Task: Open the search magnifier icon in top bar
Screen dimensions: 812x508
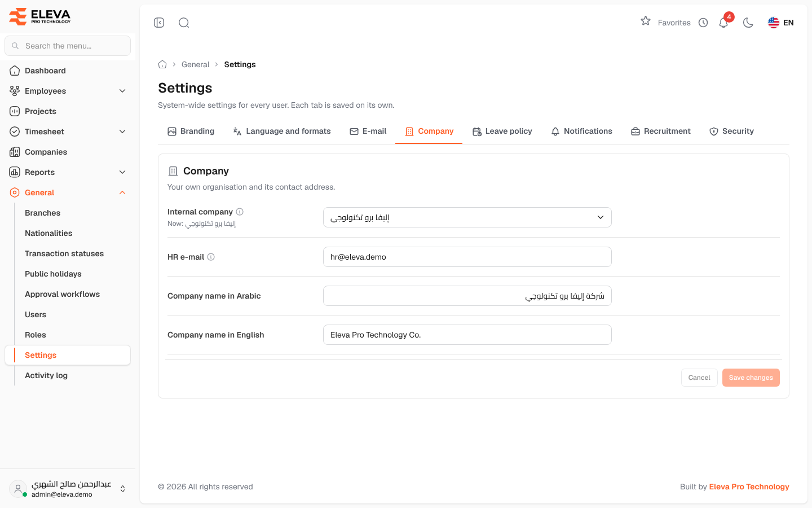Action: [184, 23]
